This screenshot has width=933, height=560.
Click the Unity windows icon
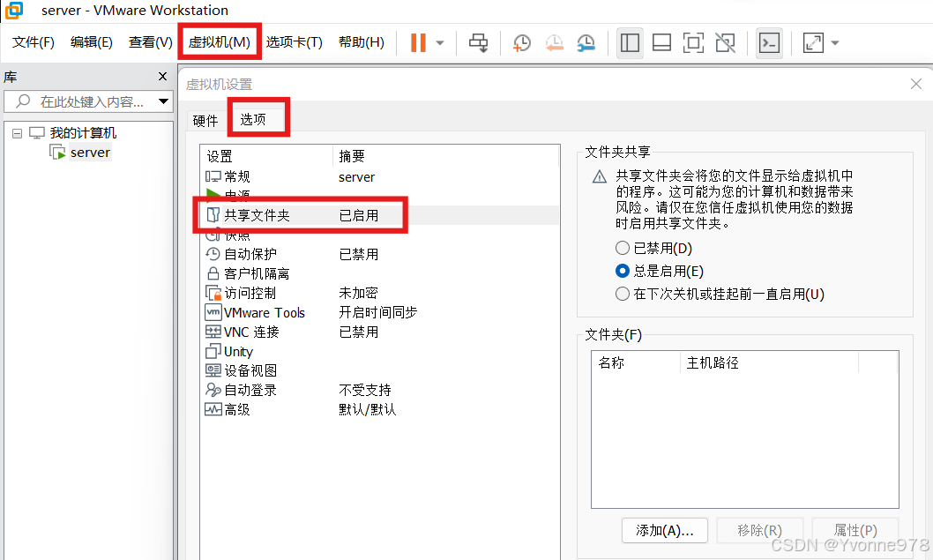(x=213, y=351)
